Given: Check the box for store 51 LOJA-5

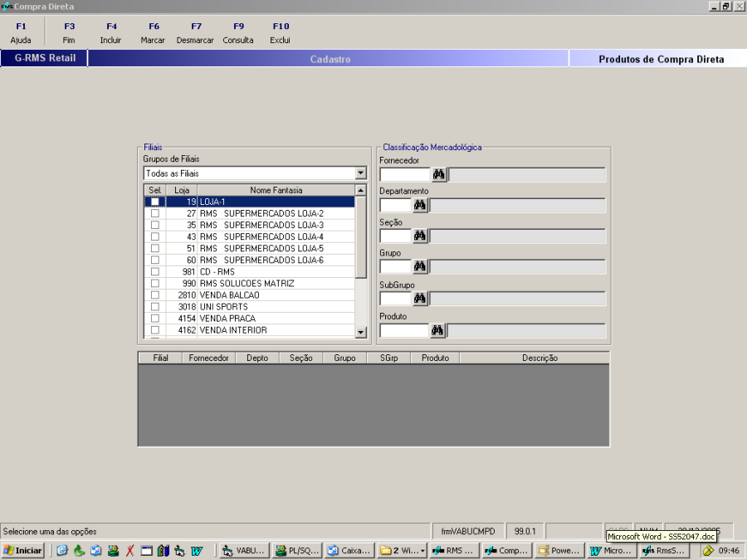Looking at the screenshot, I should [x=155, y=248].
